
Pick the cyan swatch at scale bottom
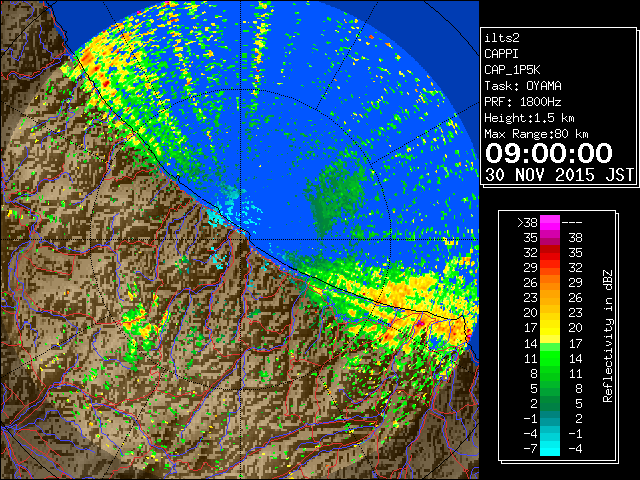tap(550, 449)
